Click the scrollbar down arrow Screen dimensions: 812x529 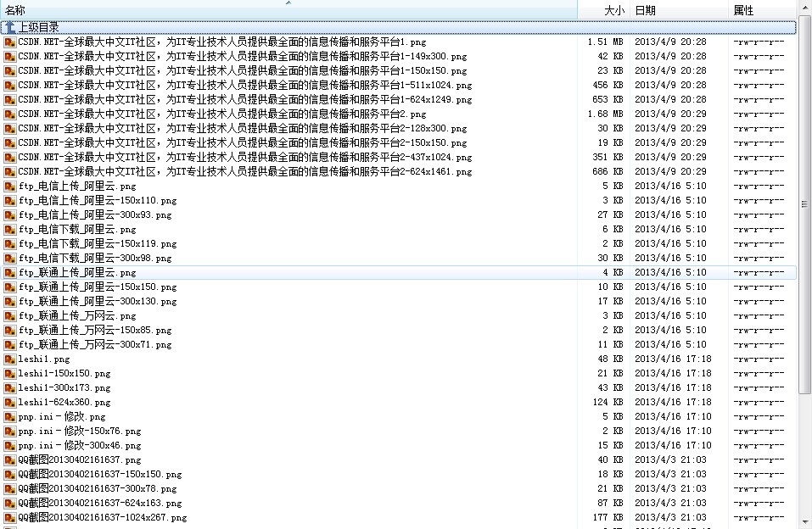804,522
